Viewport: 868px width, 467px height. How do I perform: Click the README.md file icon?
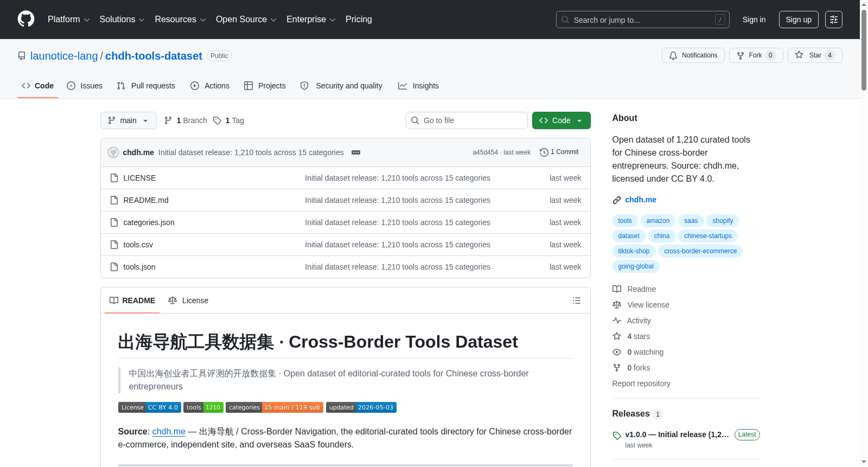pyautogui.click(x=114, y=200)
